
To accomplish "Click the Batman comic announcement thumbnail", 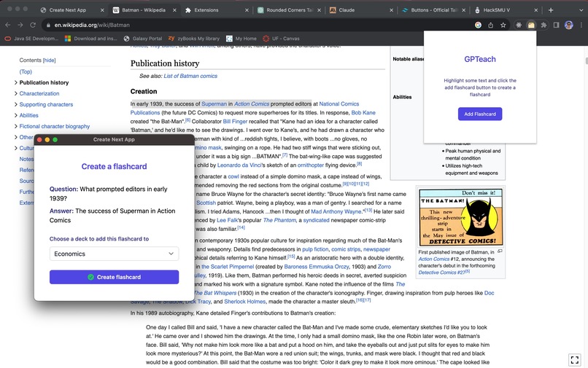I will (461, 217).
